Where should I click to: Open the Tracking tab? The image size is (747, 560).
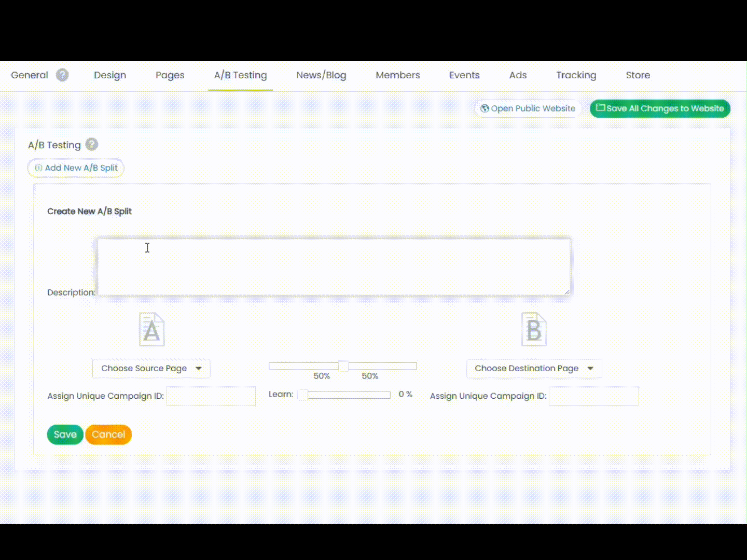(576, 75)
